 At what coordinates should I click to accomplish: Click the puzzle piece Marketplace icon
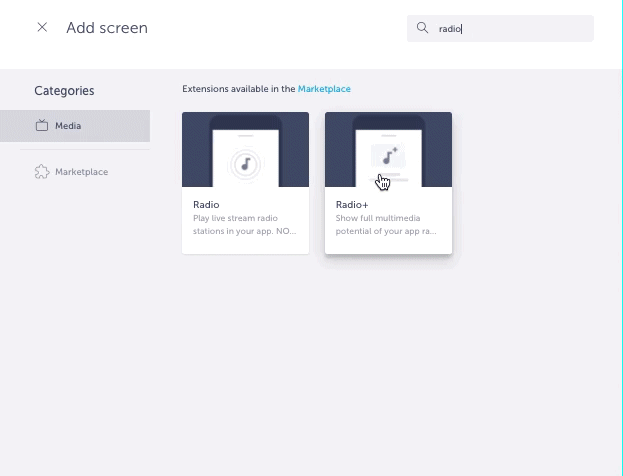pos(42,172)
